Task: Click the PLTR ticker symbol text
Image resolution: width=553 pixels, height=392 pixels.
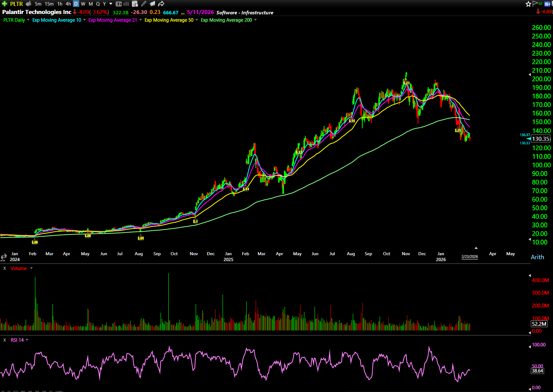Action: pos(17,4)
